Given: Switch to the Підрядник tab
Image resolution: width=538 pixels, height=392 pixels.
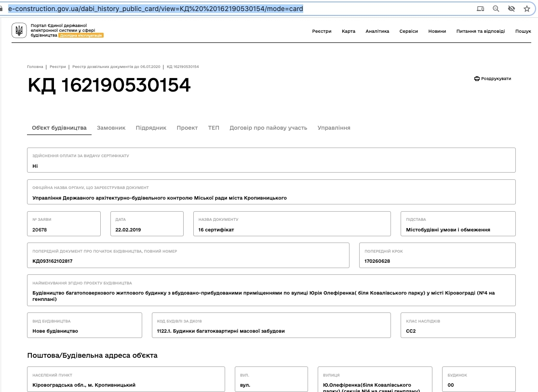Looking at the screenshot, I should pyautogui.click(x=151, y=128).
